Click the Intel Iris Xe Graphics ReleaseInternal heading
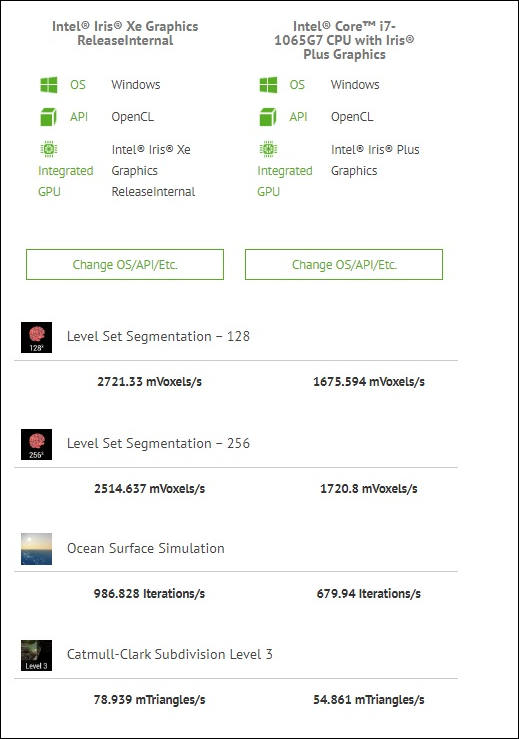The height and width of the screenshot is (739, 519). point(125,33)
